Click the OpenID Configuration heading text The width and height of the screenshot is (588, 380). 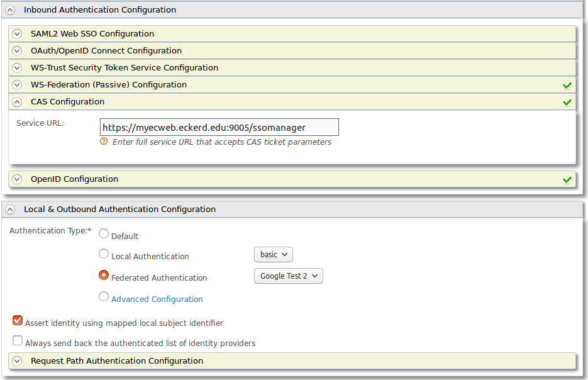coord(74,179)
